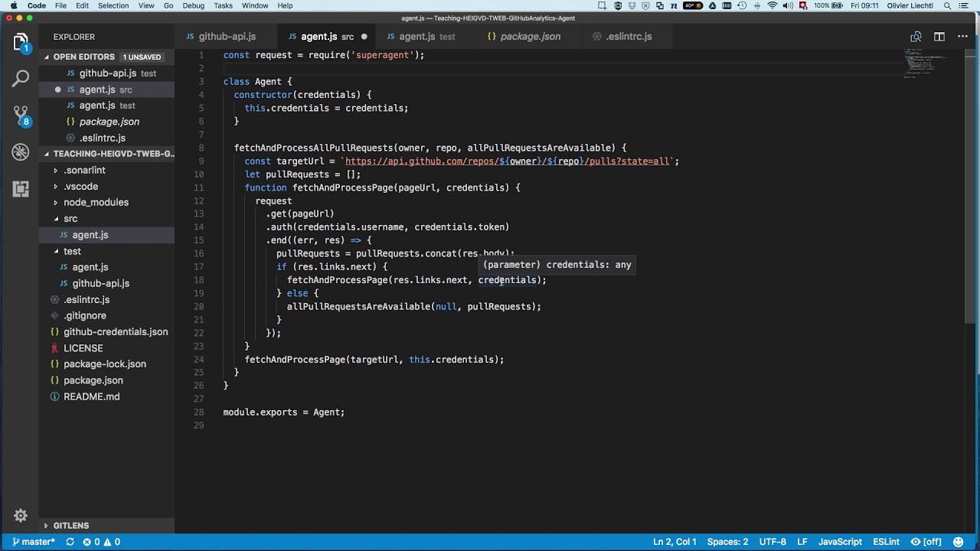
Task: Open macOS Notification Center icon
Action: coord(966,5)
